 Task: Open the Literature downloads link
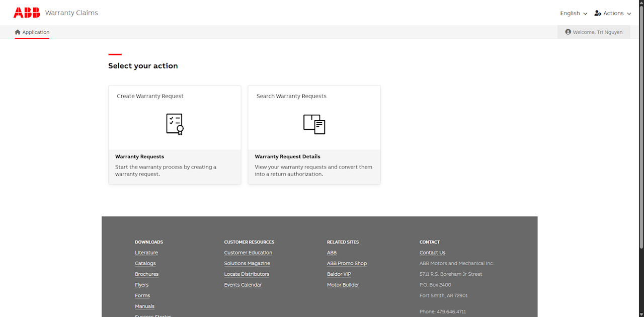point(146,253)
